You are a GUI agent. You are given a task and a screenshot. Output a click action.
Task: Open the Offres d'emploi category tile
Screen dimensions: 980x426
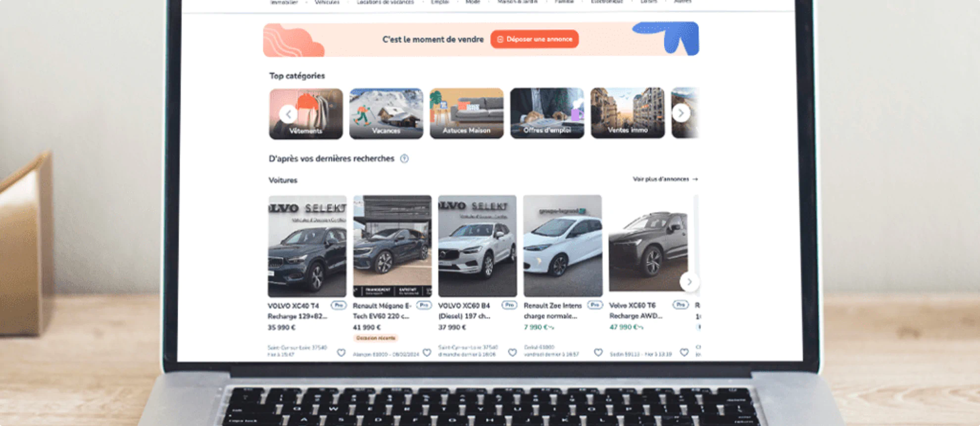coord(547,113)
